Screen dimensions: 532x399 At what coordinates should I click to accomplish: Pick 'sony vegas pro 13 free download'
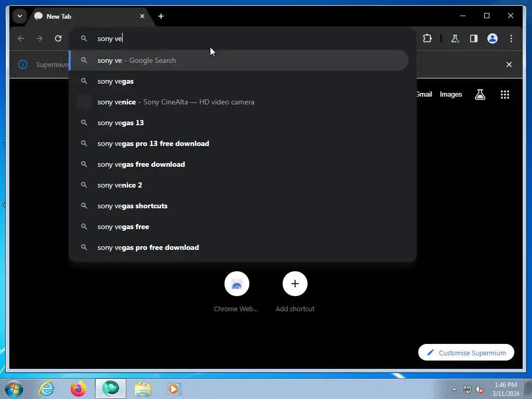pos(239,143)
